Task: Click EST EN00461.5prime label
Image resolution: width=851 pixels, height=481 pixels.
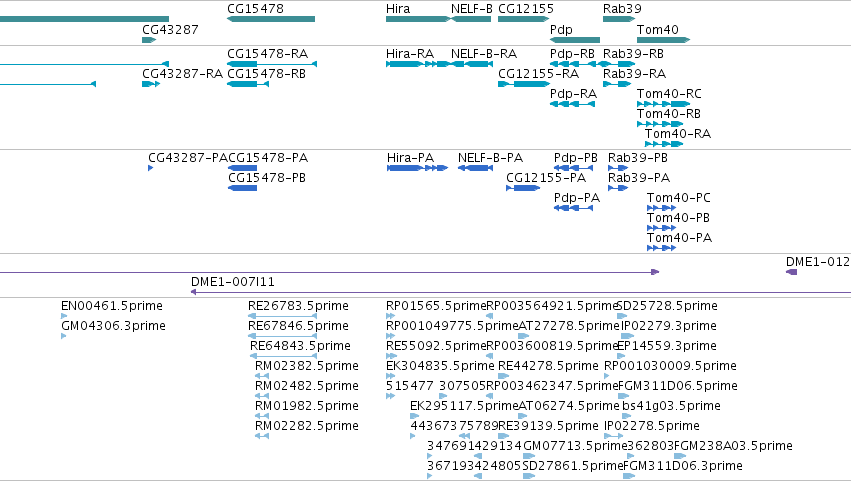Action: [x=112, y=306]
